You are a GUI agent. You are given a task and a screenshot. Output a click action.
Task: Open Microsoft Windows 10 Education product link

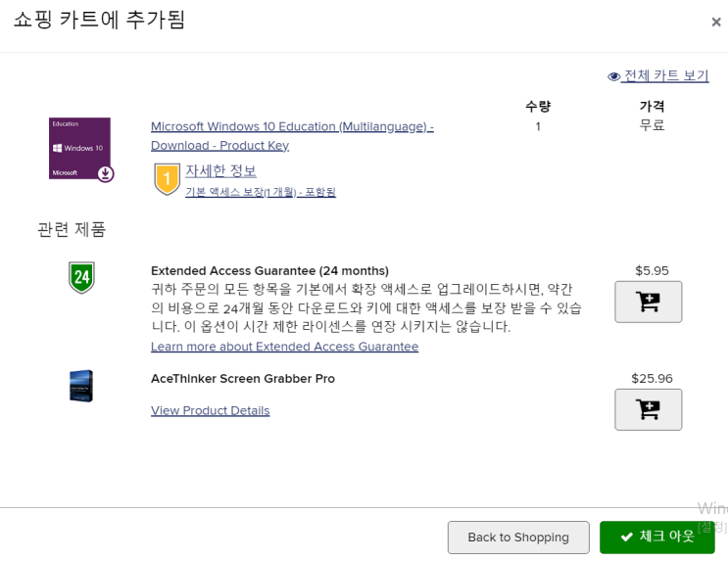click(292, 136)
